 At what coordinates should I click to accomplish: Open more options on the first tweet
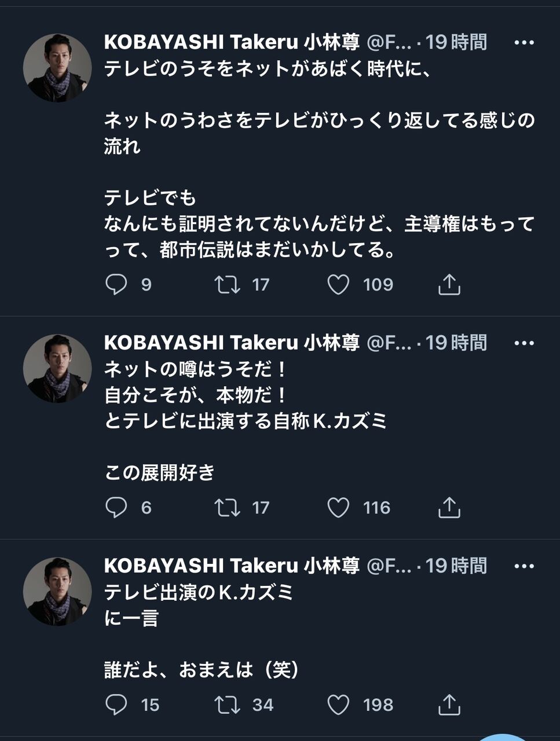point(524,42)
